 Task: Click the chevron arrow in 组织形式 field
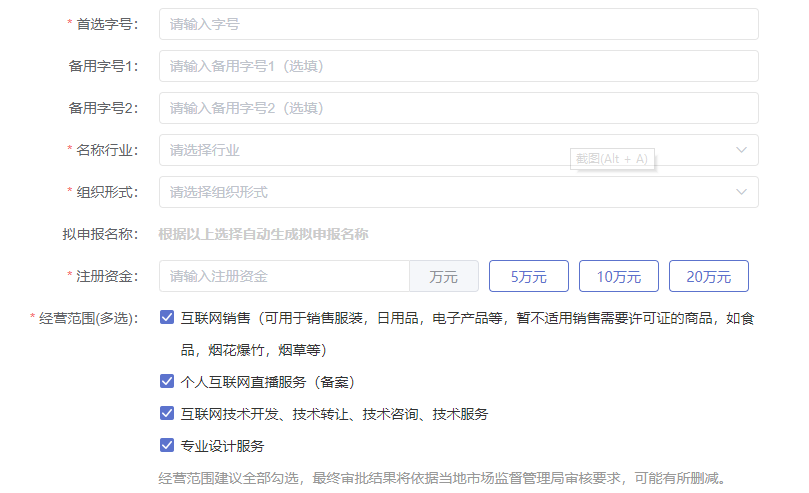point(741,192)
